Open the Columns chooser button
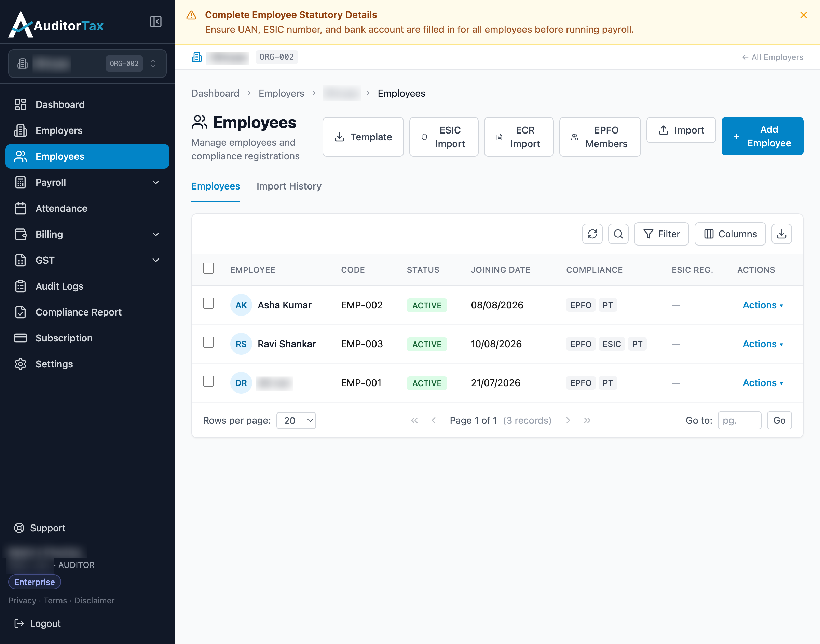Viewport: 820px width, 644px height. (730, 234)
